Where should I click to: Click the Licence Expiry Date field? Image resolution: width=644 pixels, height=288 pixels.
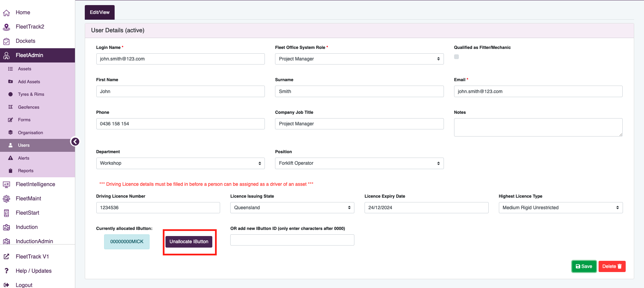(x=426, y=208)
